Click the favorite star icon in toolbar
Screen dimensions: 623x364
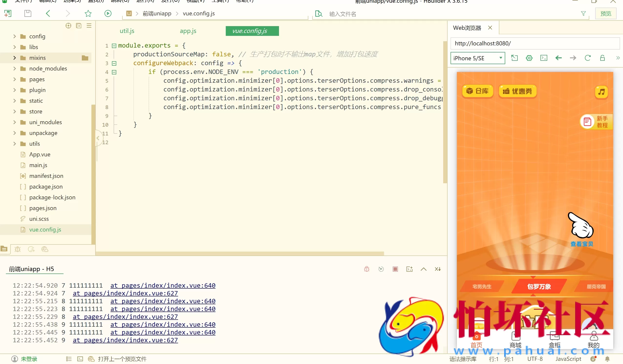tap(88, 13)
